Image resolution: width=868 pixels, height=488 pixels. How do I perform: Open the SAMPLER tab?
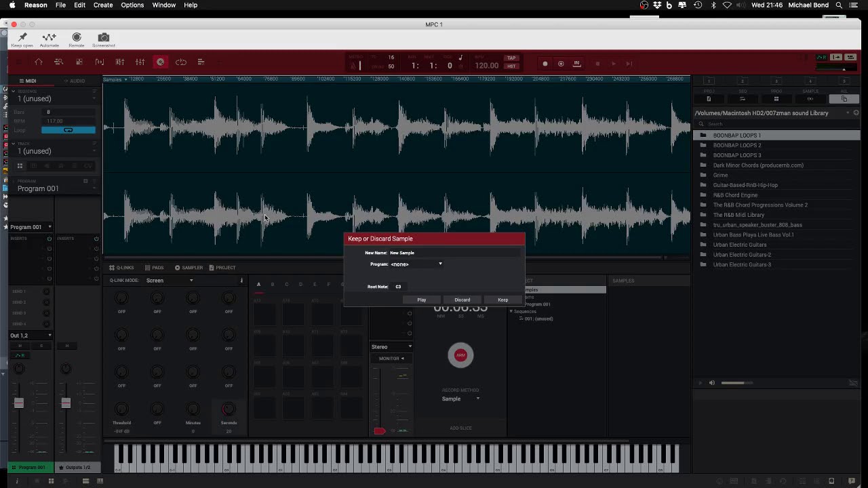click(189, 268)
